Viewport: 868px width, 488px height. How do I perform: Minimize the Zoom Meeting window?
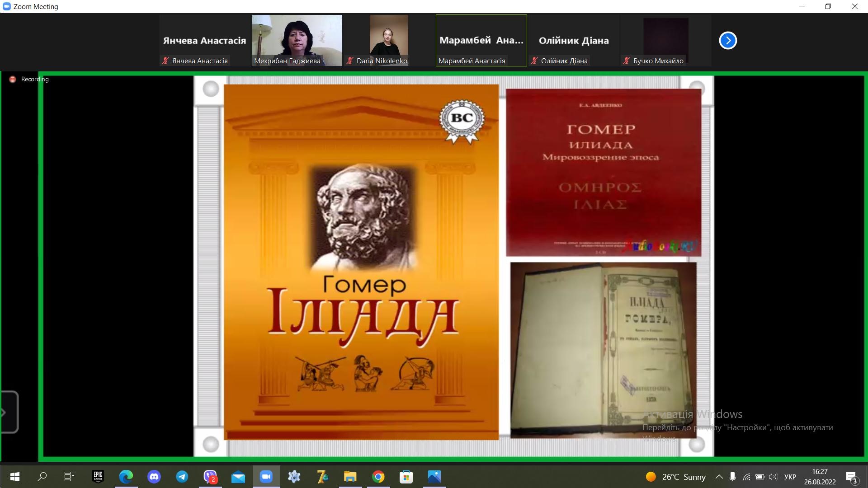pos(802,6)
